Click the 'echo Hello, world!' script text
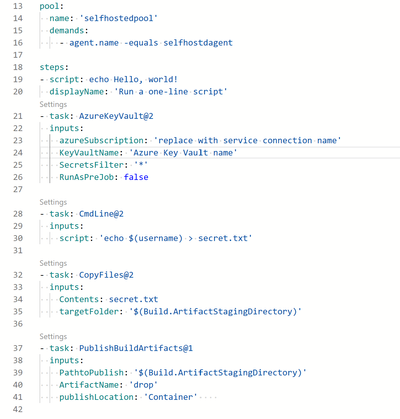Viewport: 400px width, 419px height. click(x=133, y=79)
